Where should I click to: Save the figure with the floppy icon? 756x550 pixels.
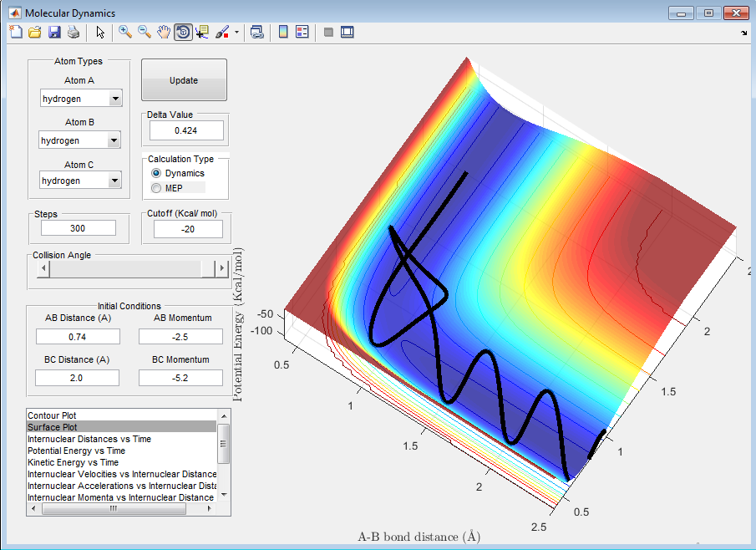tap(54, 32)
